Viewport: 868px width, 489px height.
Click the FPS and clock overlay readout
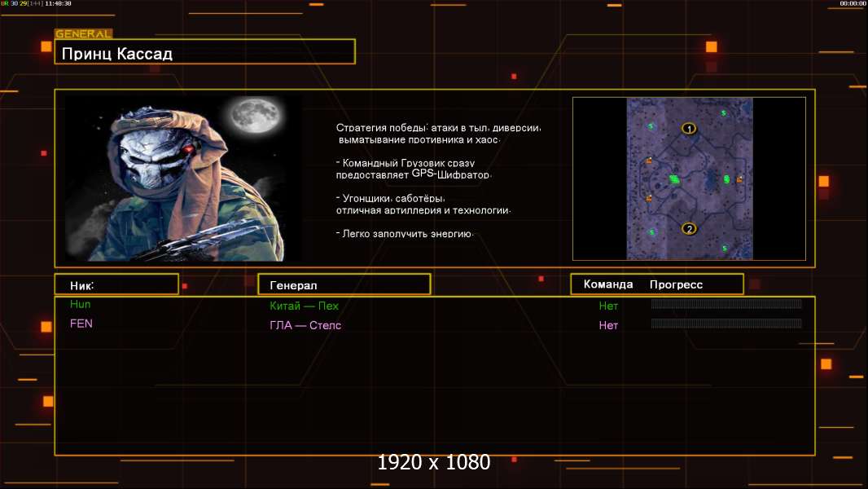point(36,3)
